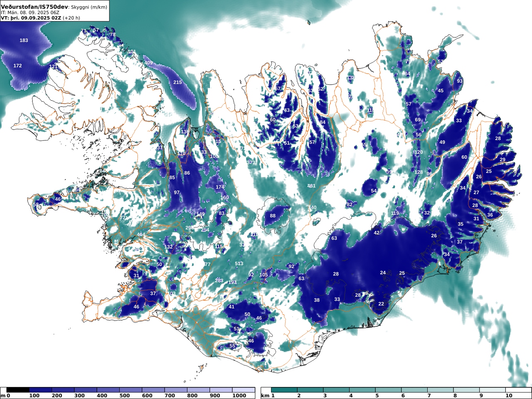Click the 'km' unit label of kilometre legend
Viewport: 532px width, 399px height.
click(265, 396)
